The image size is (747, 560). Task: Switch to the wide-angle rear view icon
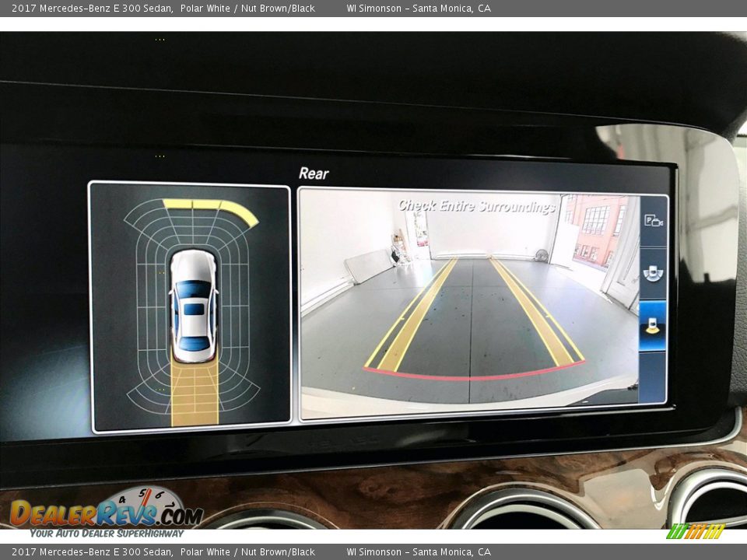pyautogui.click(x=653, y=273)
